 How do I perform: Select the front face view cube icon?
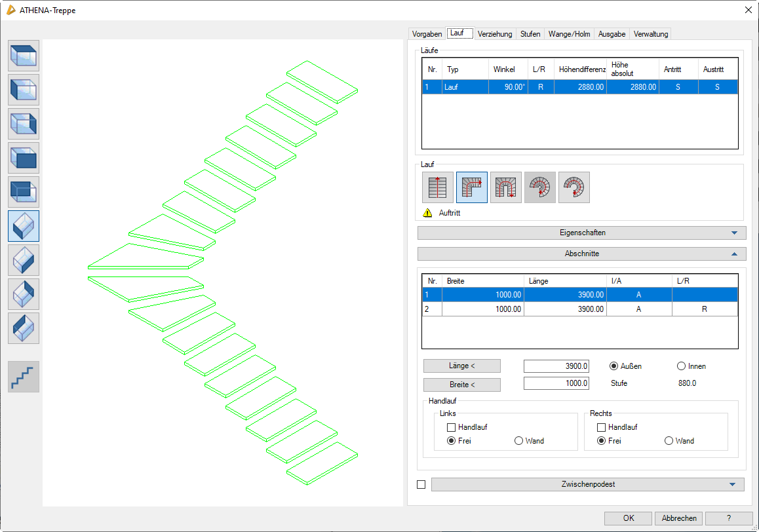tap(24, 158)
